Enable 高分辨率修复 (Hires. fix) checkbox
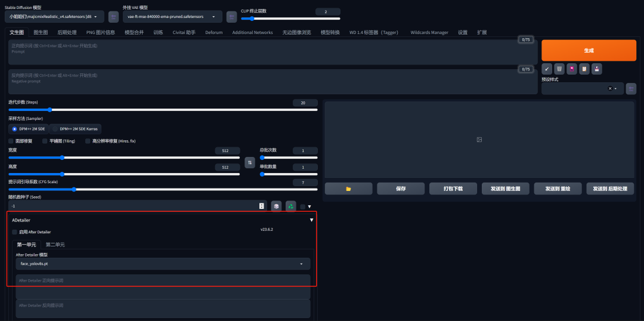Viewport: 644px width, 321px height. (x=88, y=141)
